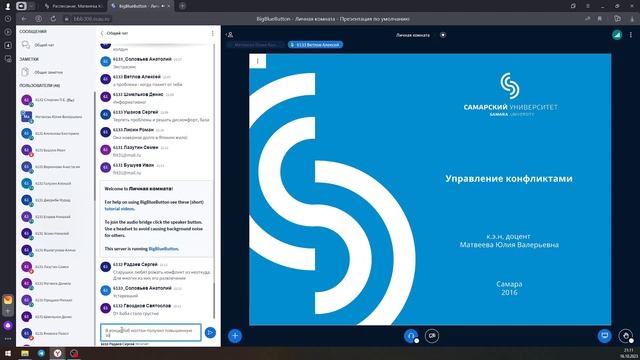Reload the page with refresh icon
This screenshot has height=360, width=640.
click(x=53, y=19)
